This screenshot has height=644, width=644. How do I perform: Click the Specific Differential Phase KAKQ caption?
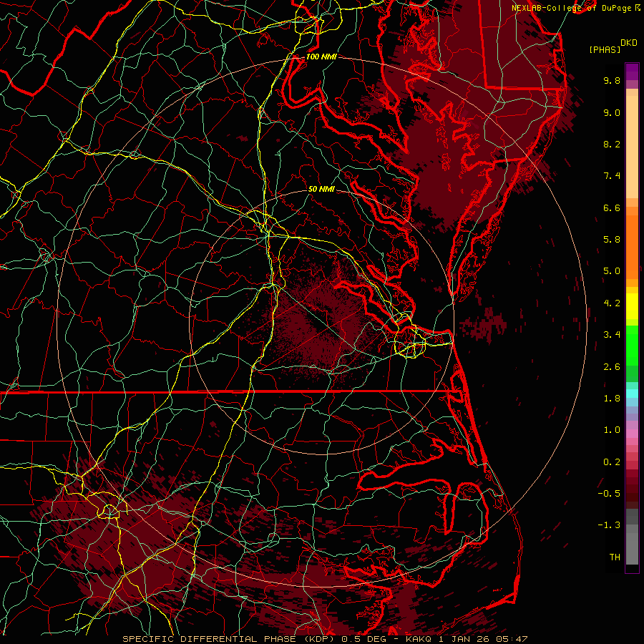[325, 639]
